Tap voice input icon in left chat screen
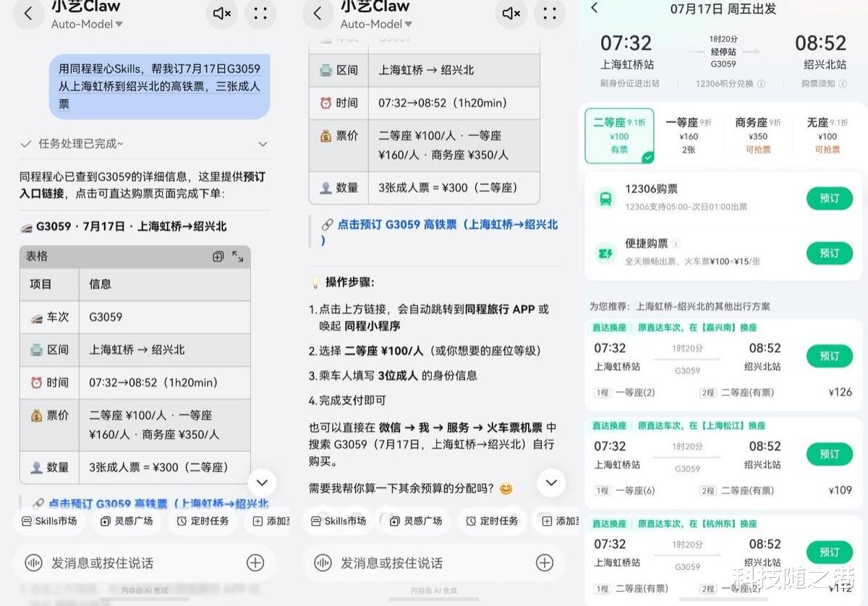Viewport: 868px width, 606px height. coord(33,563)
